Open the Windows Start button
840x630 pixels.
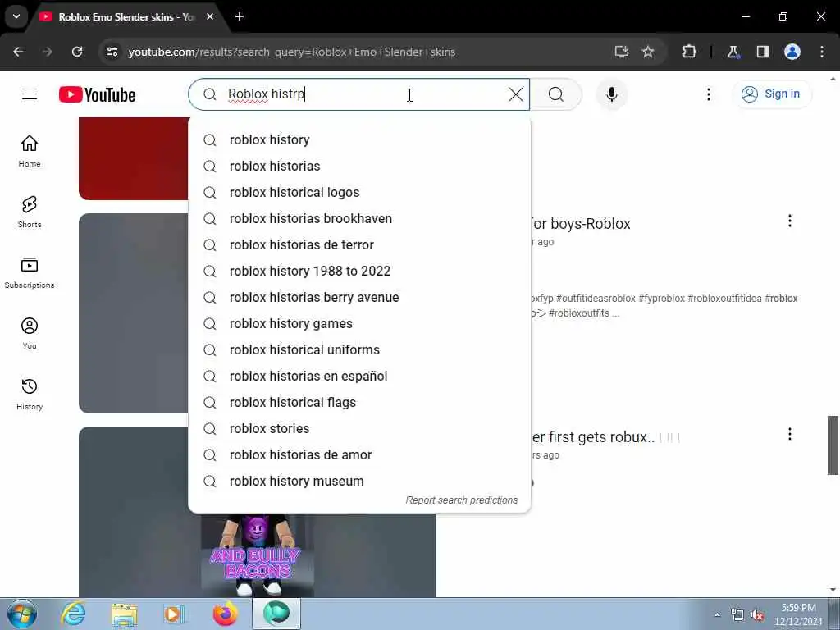pos(22,614)
